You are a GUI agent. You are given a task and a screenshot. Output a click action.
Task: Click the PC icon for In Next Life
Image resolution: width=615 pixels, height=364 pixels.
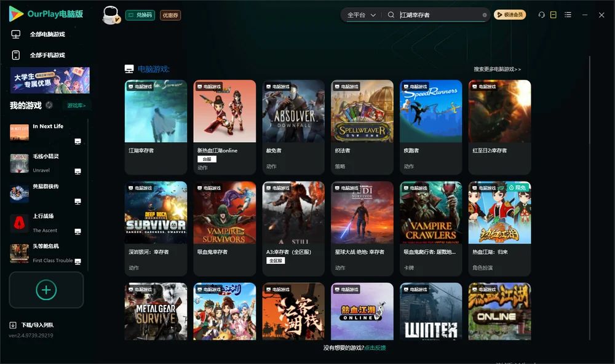point(77,141)
